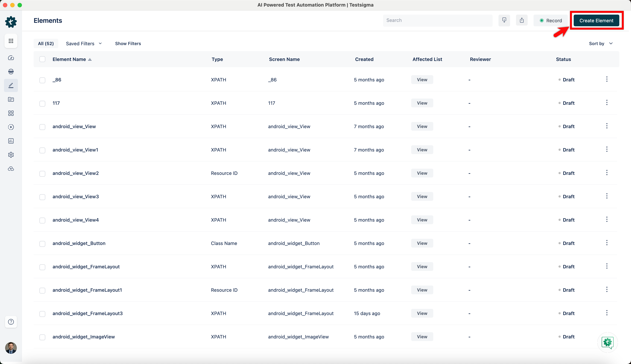Image resolution: width=631 pixels, height=364 pixels.
Task: Open the folder list icon in sidebar
Action: pyautogui.click(x=11, y=99)
